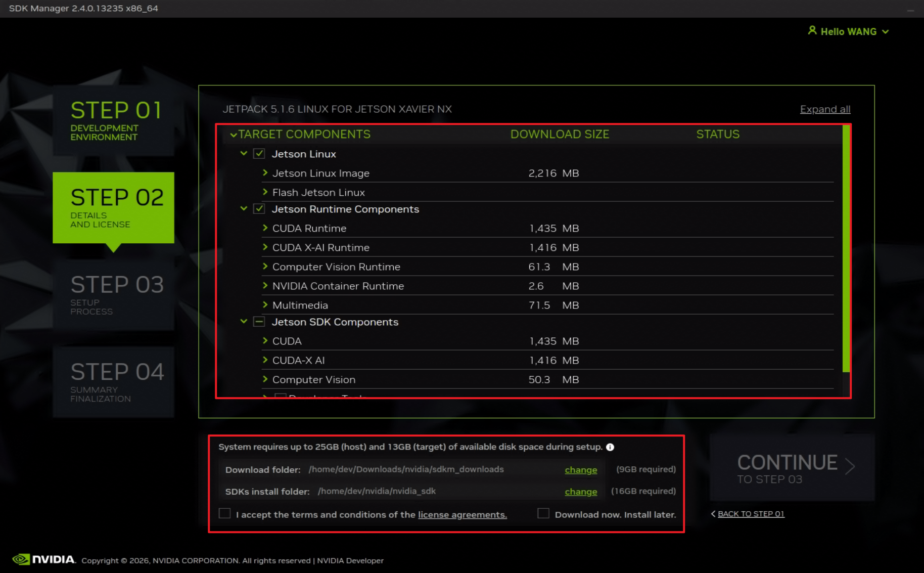Click the window minimize button in title bar

910,10
